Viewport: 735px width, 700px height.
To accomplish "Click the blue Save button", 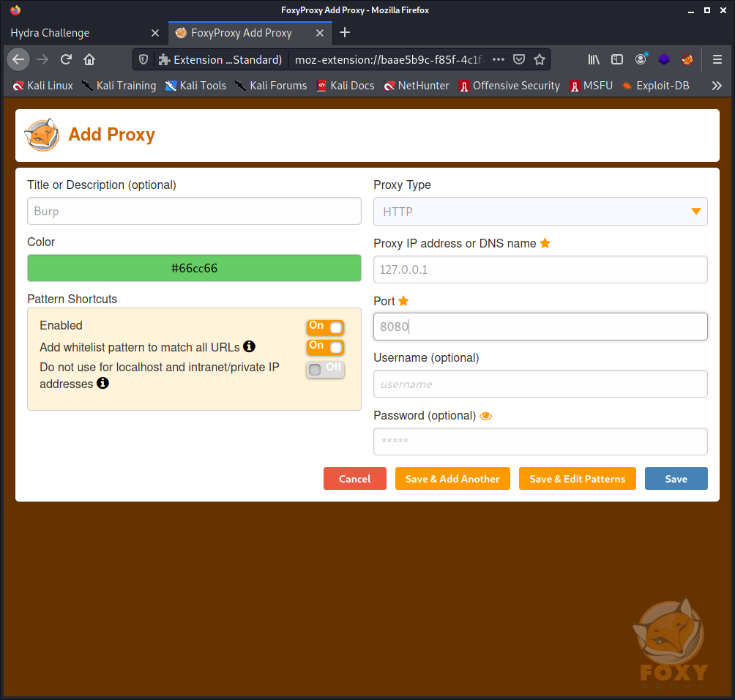I will (676, 479).
